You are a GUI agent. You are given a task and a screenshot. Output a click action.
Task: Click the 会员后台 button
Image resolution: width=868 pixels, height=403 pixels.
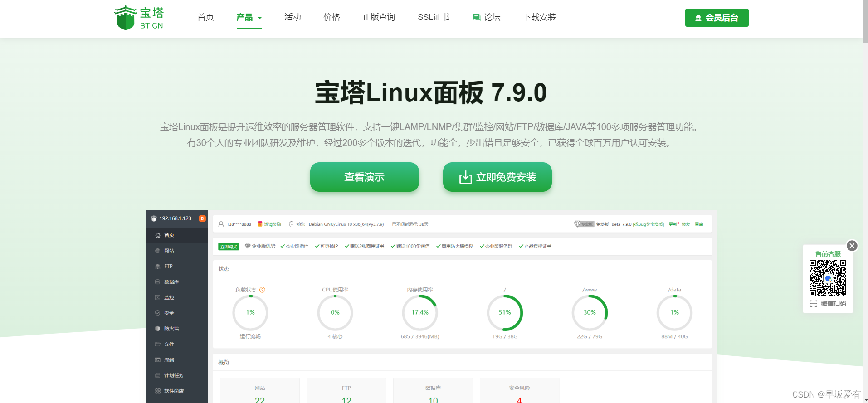coord(717,18)
